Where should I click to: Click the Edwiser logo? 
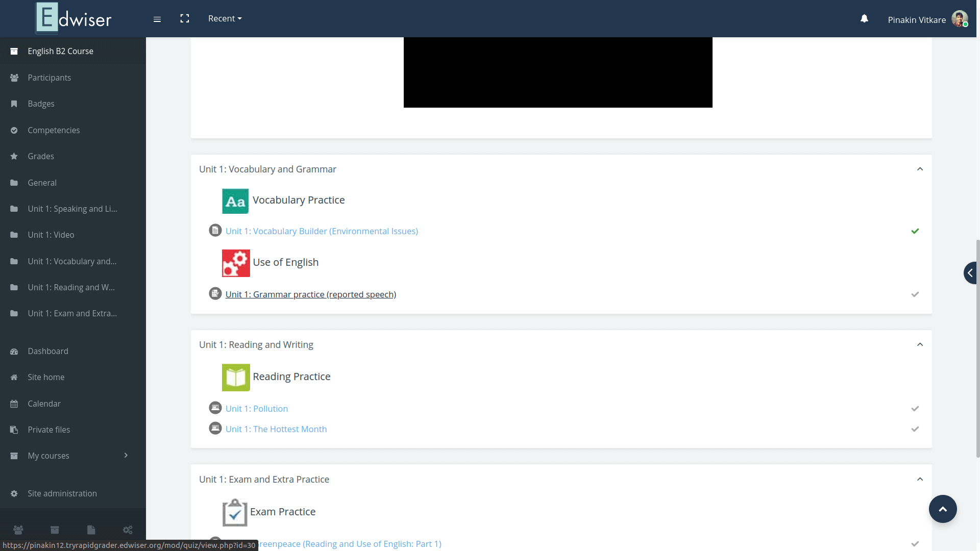[x=73, y=18]
